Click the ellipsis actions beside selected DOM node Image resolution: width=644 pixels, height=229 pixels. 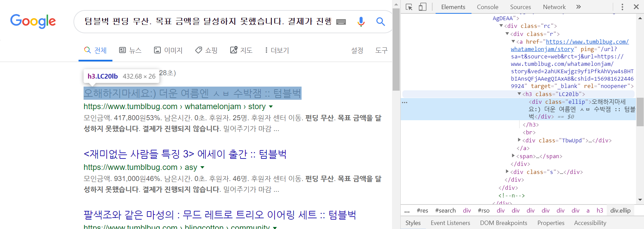(405, 102)
